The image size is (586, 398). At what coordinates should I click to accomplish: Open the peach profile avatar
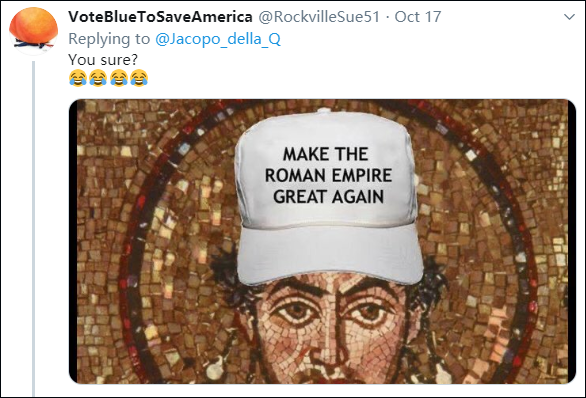coord(34,31)
